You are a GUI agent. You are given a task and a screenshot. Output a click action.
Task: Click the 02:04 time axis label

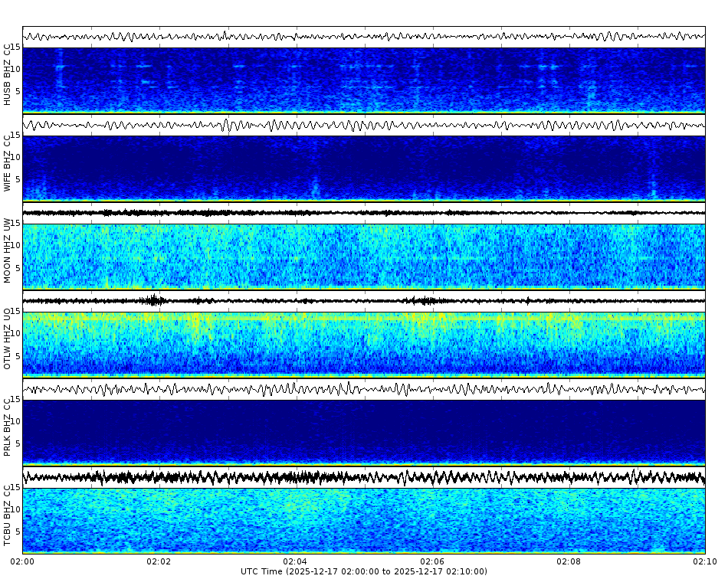coord(295,561)
